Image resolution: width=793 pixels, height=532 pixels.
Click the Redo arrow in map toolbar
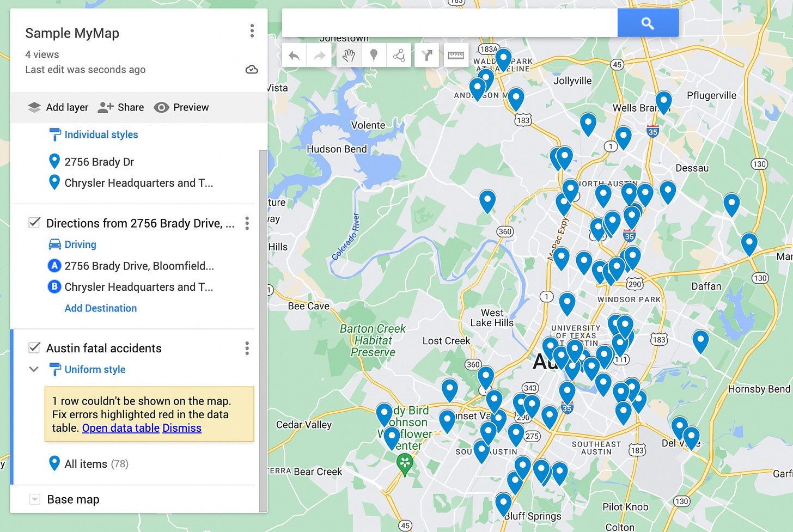[319, 56]
